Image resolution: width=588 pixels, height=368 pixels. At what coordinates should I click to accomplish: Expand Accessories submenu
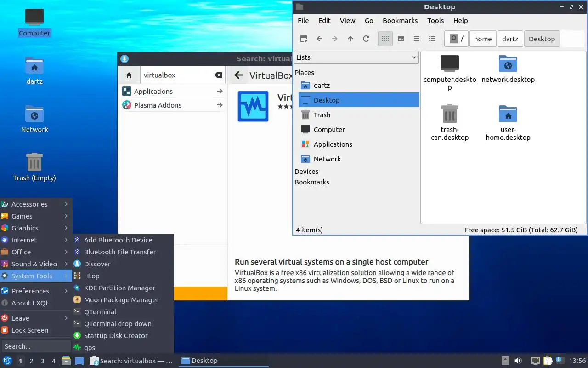(x=36, y=204)
